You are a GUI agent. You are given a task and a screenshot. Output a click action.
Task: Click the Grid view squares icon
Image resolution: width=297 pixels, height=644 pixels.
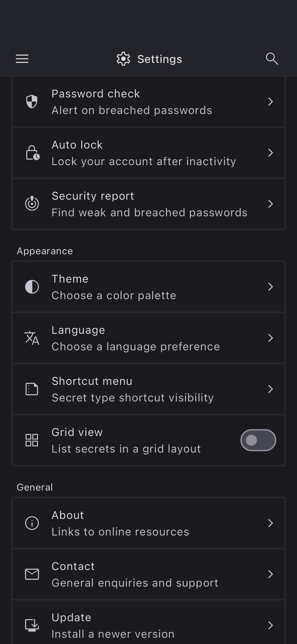coord(32,440)
